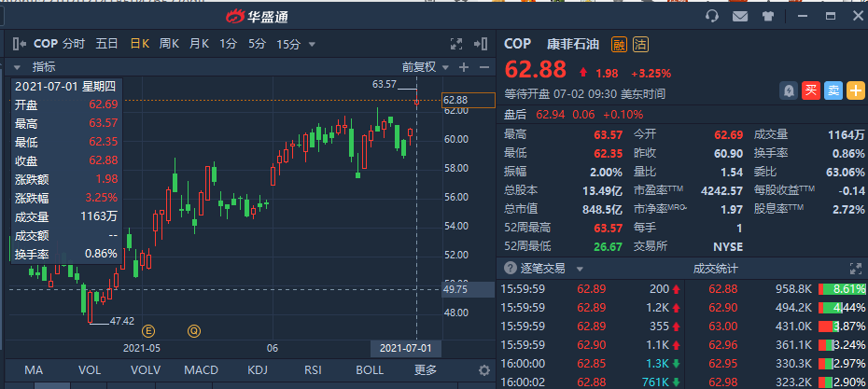Open the skin theme shirt icon
The width and height of the screenshot is (868, 389).
(768, 16)
